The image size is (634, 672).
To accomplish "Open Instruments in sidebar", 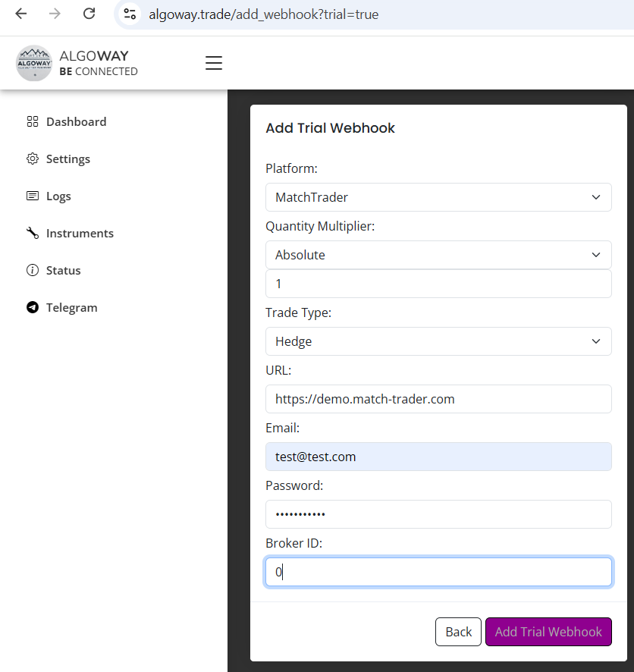I will point(80,233).
